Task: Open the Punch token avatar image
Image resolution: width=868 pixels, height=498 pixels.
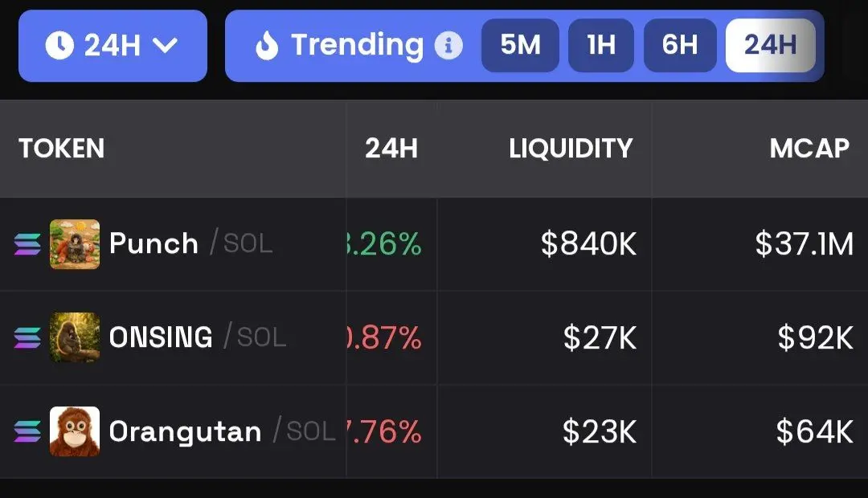Action: pos(75,244)
